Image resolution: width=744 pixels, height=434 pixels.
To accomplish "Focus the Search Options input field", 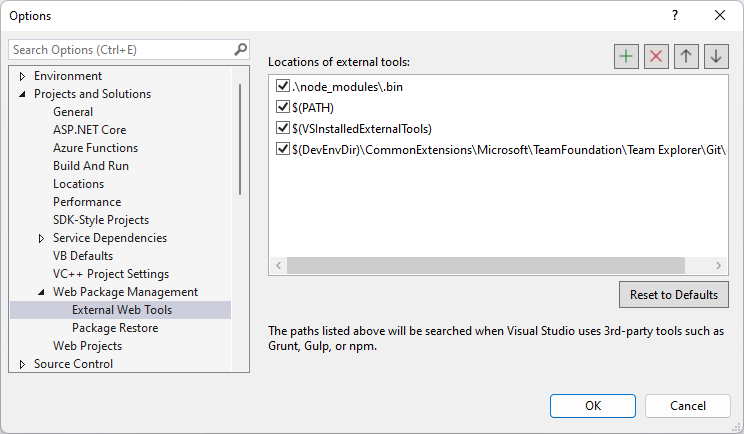I will (120, 49).
